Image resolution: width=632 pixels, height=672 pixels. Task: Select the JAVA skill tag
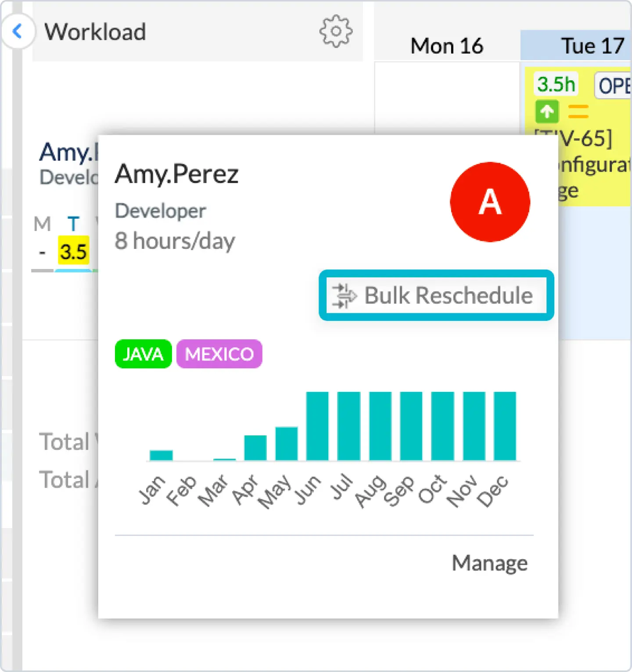[x=143, y=354]
